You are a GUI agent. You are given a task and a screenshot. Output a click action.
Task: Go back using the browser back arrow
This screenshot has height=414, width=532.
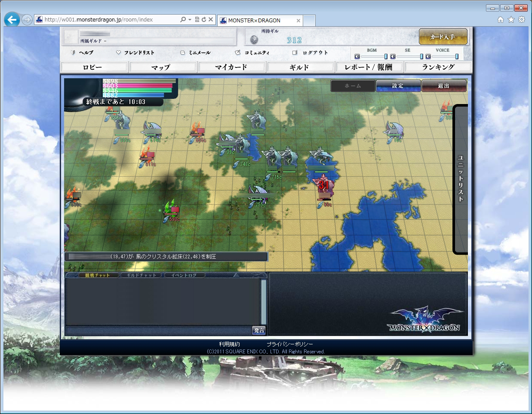pyautogui.click(x=12, y=19)
